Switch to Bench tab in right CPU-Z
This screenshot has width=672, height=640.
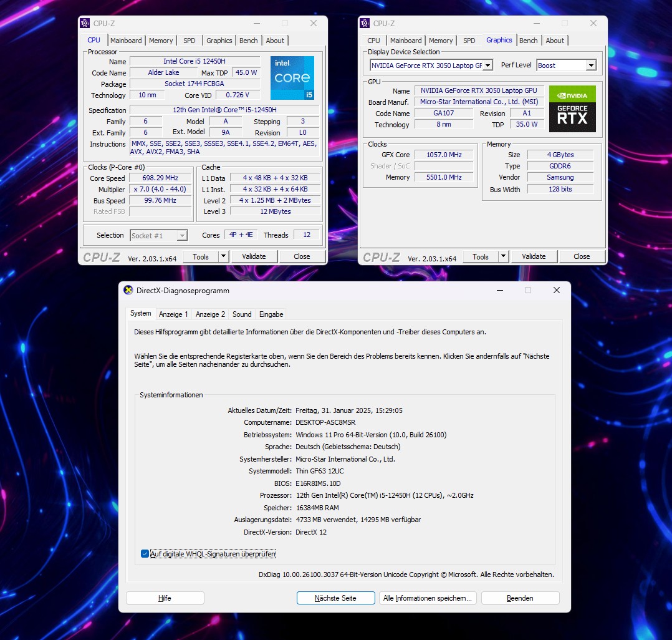pos(528,41)
